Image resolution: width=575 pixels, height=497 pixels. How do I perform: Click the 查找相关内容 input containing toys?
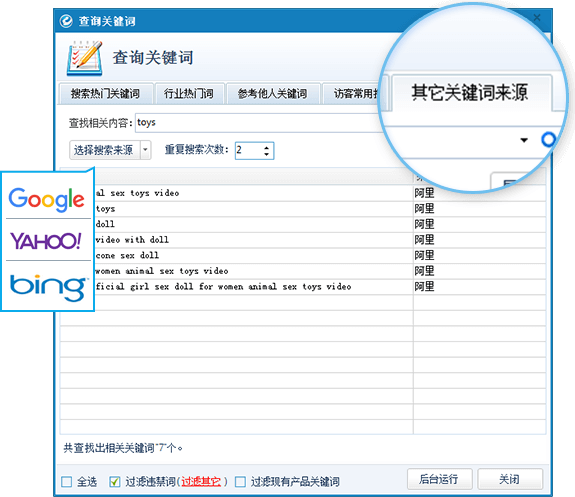point(257,123)
